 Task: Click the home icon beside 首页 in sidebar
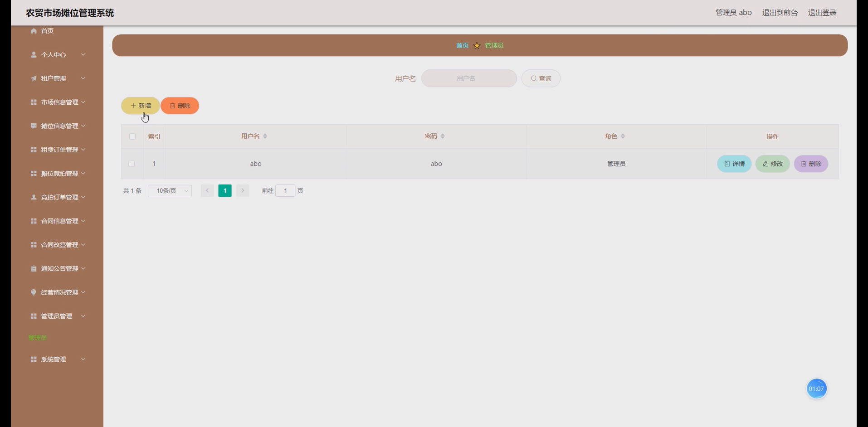pyautogui.click(x=34, y=31)
